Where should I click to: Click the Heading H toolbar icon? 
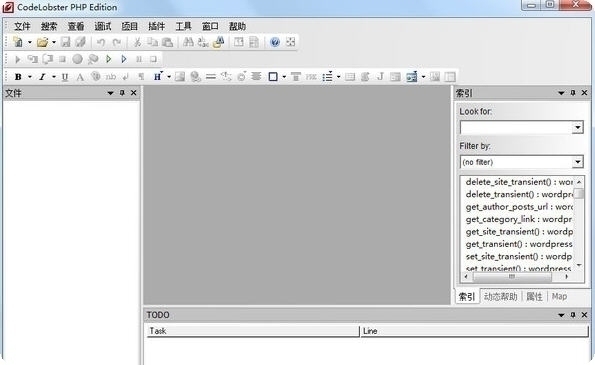[157, 77]
